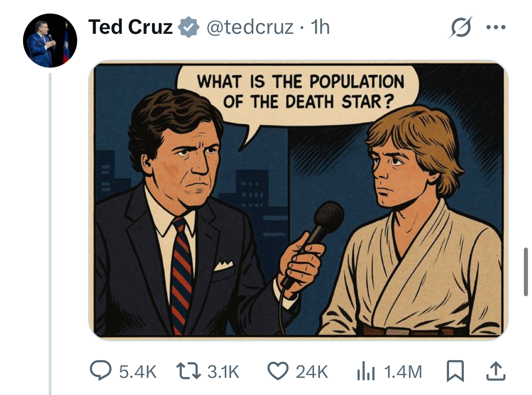Click the 24K likes count
The height and width of the screenshot is (395, 532).
[312, 372]
